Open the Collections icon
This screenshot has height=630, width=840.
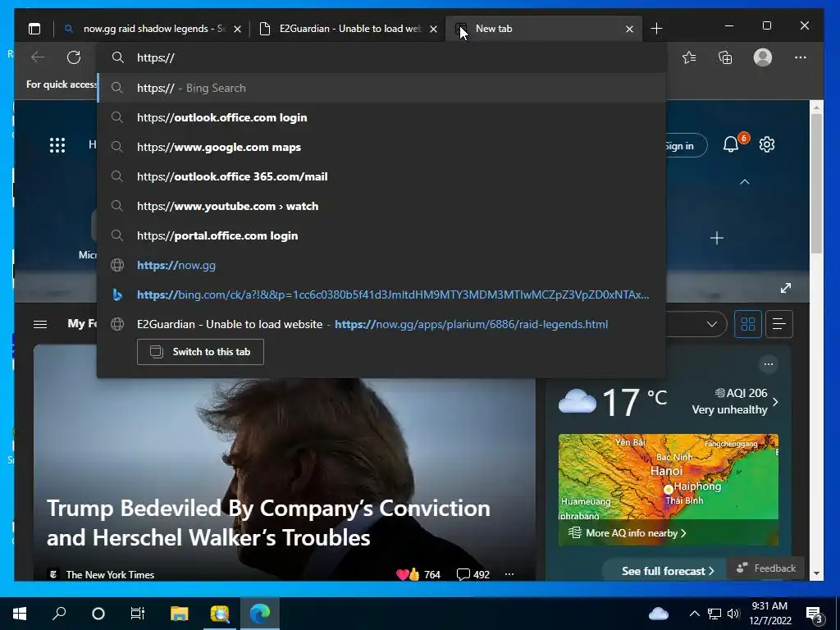coord(725,57)
